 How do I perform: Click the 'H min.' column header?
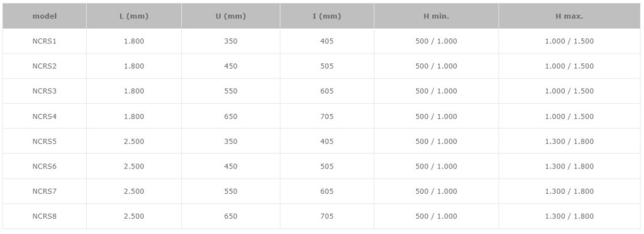tap(436, 16)
